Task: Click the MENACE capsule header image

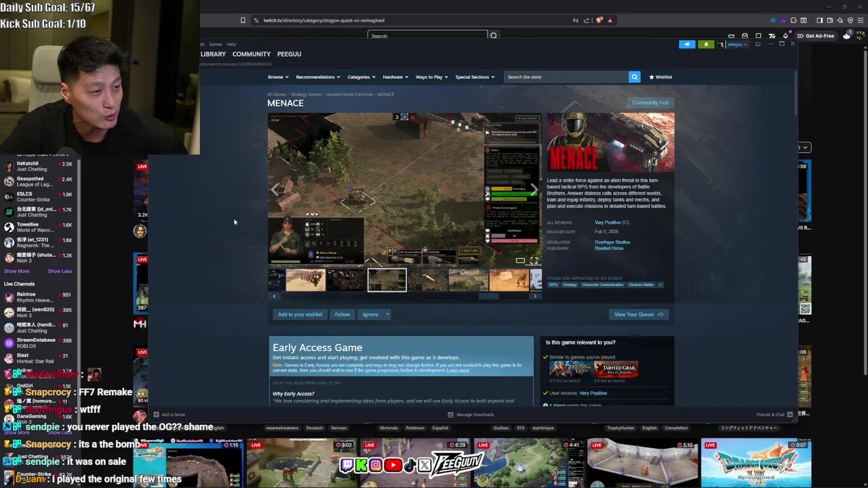Action: (x=610, y=142)
